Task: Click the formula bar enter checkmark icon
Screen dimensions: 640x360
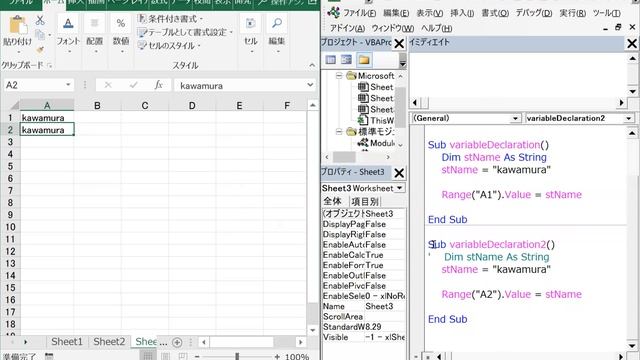Action: [x=133, y=85]
